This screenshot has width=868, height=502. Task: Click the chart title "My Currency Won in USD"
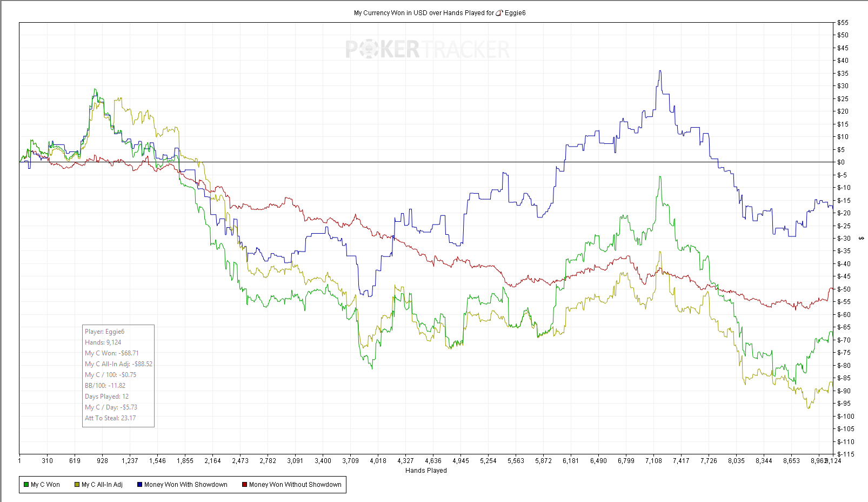tap(390, 13)
